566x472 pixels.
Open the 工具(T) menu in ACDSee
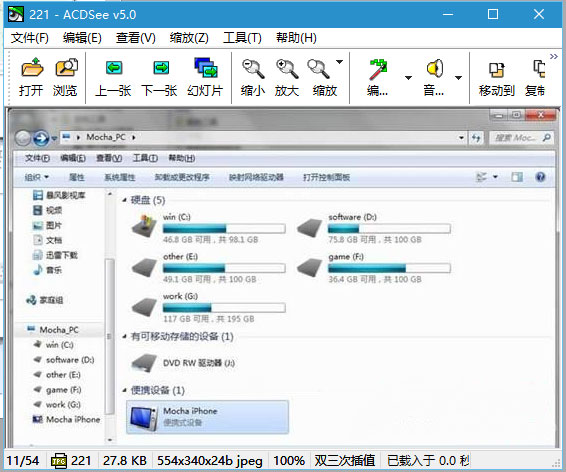click(x=242, y=38)
